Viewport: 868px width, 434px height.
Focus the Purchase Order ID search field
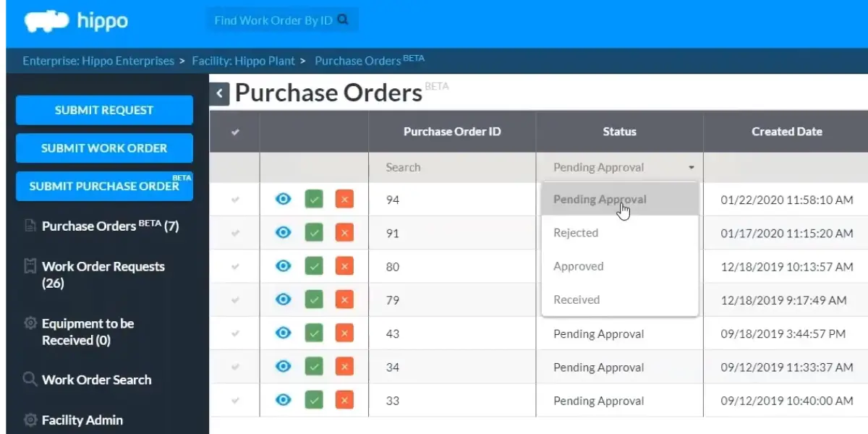(x=452, y=167)
